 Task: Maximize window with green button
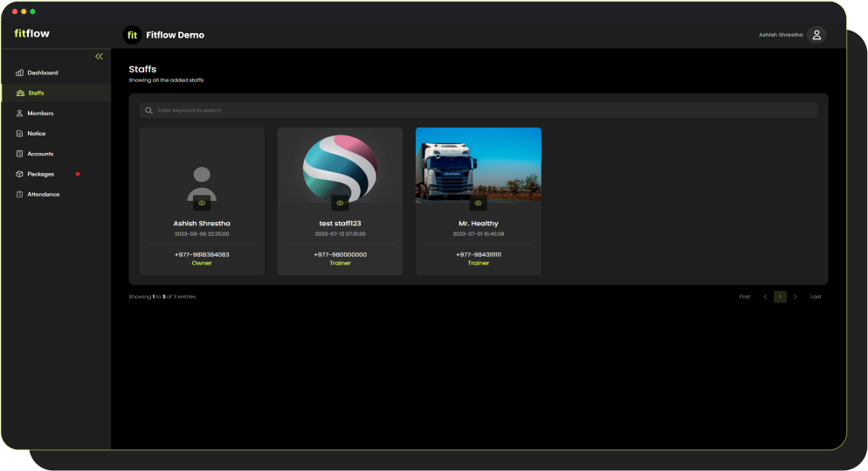32,11
